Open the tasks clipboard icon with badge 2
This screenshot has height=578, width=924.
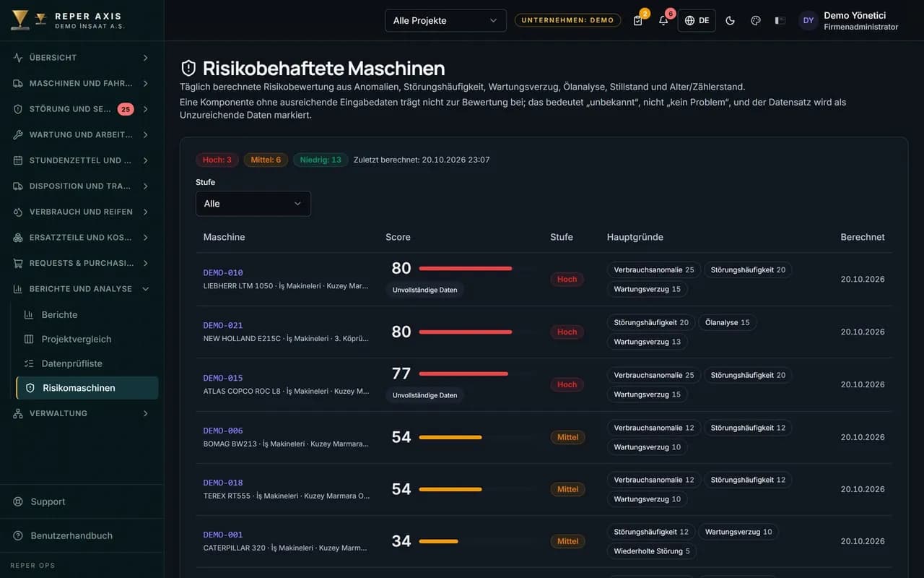click(x=638, y=20)
